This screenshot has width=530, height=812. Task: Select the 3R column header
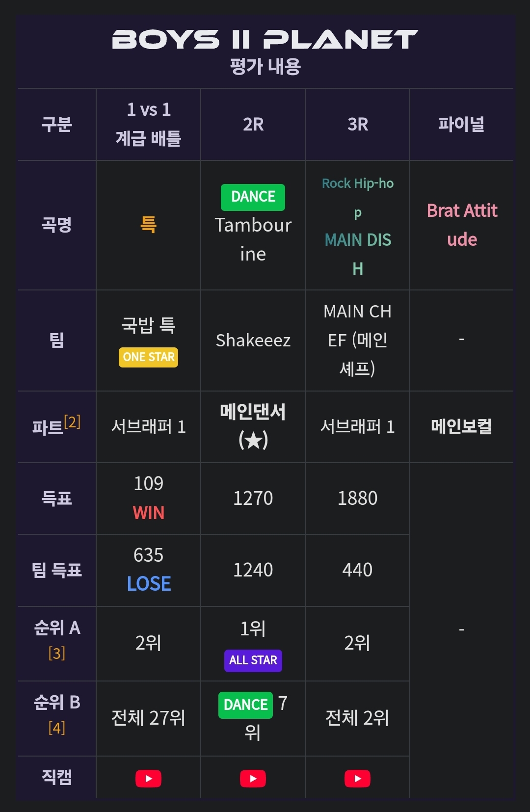coord(358,125)
